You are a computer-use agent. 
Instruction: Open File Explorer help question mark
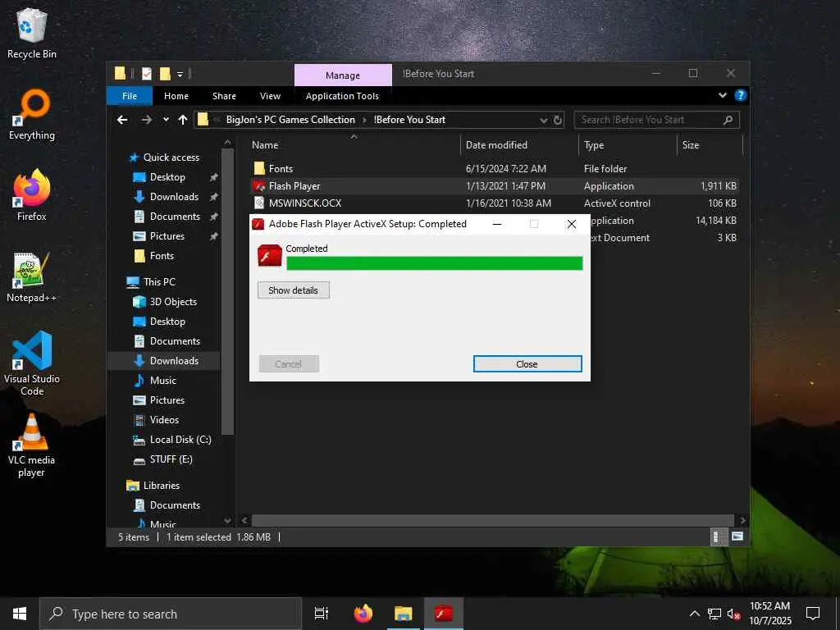click(x=741, y=95)
